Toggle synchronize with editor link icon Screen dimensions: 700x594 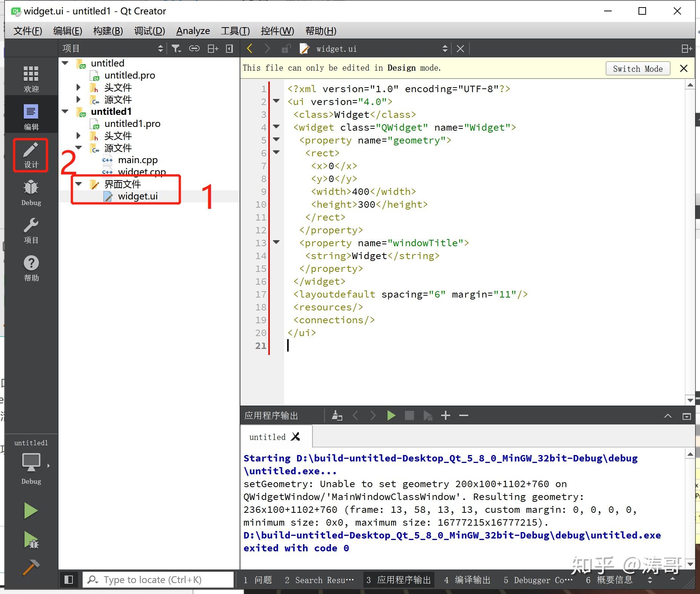point(194,49)
